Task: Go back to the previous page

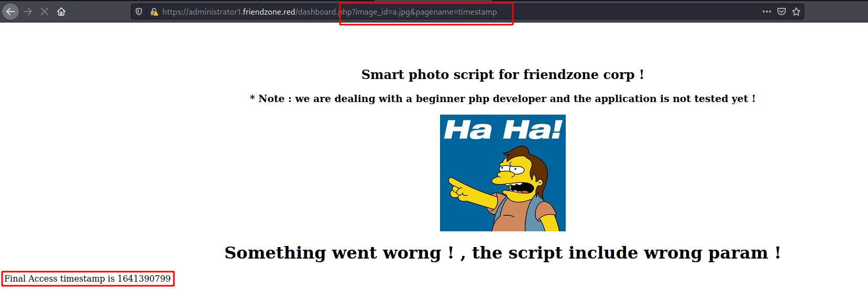Action: pyautogui.click(x=10, y=12)
